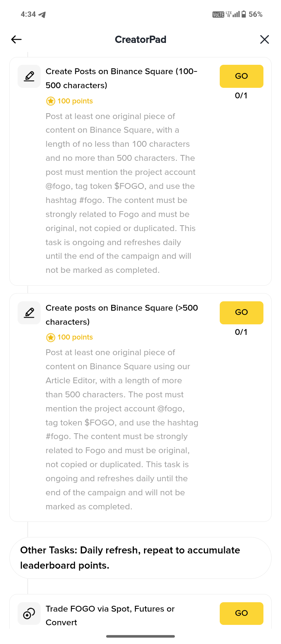The width and height of the screenshot is (281, 644).
Task: Tap 'Other Tasks: Daily refresh' section header
Action: point(130,558)
